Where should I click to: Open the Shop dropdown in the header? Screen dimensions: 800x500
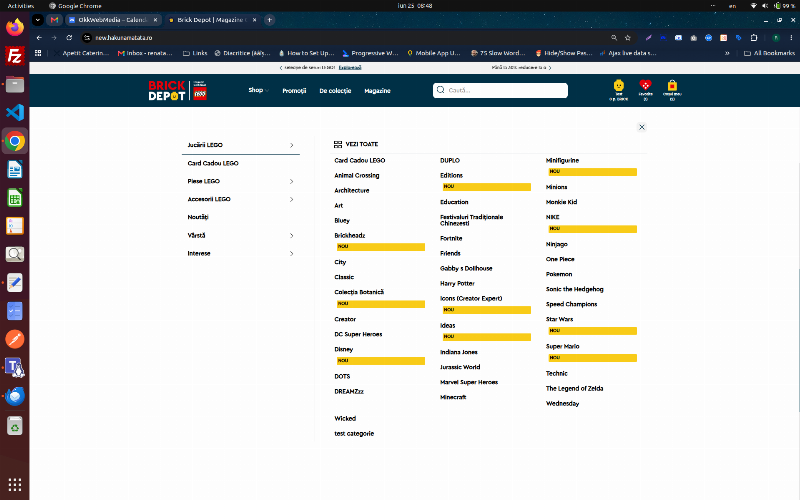258,90
